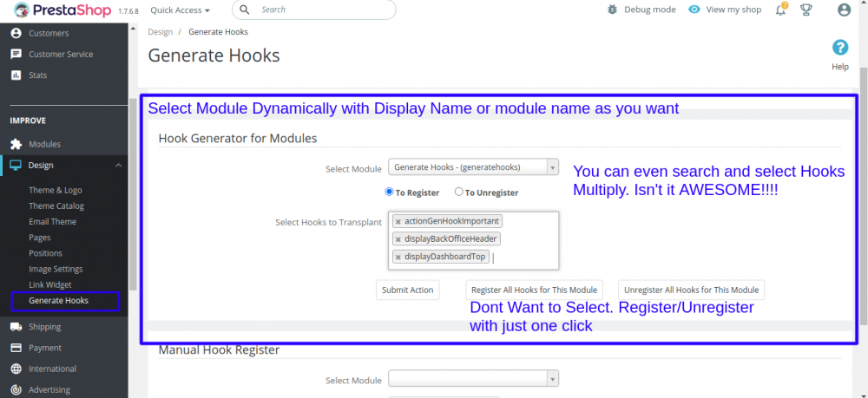Click the IMPROVE section label
This screenshot has width=868, height=398.
tap(28, 121)
